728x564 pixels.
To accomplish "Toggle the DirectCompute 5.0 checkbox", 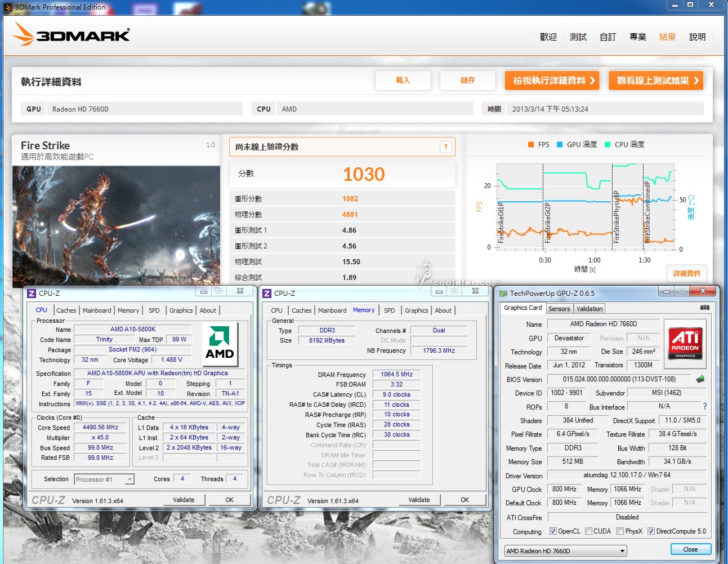I will (x=651, y=531).
